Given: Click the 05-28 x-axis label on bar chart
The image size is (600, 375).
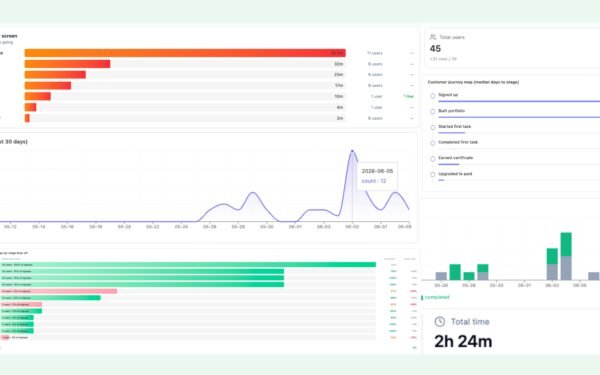Looking at the screenshot, I should tap(469, 285).
